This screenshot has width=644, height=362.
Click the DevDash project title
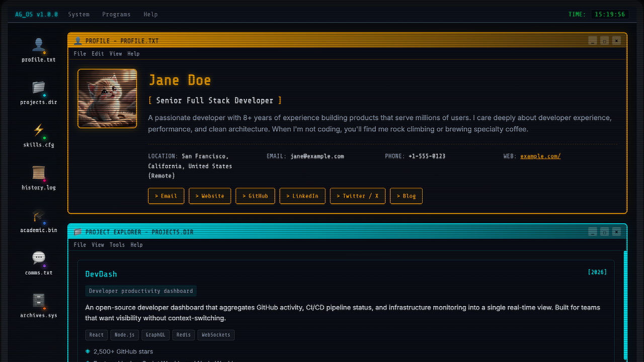(101, 274)
